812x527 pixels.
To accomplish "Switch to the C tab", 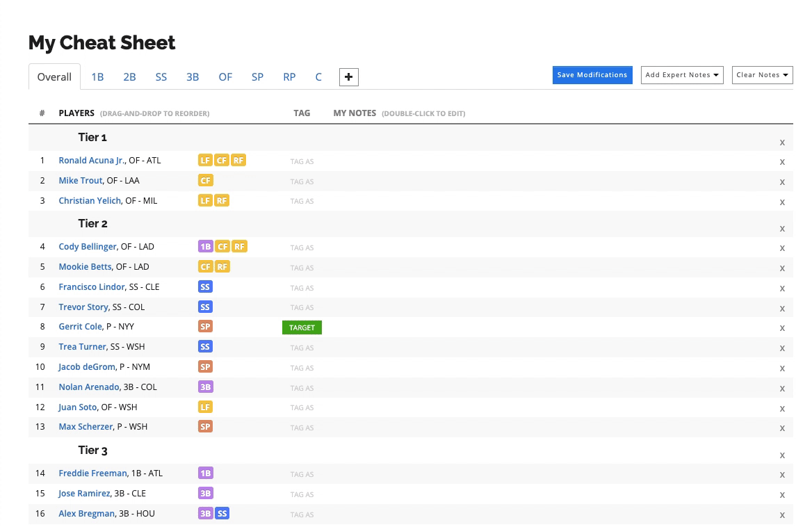I will (x=318, y=77).
